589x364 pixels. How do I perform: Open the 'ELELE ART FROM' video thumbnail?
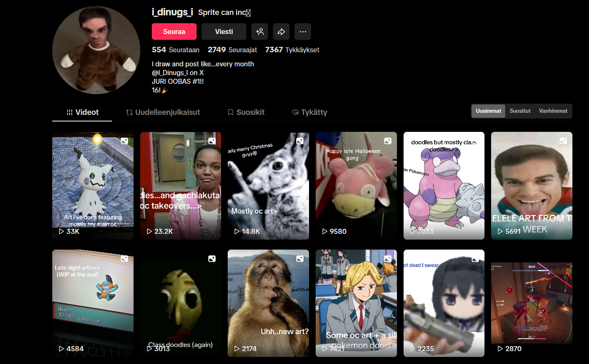(x=531, y=185)
